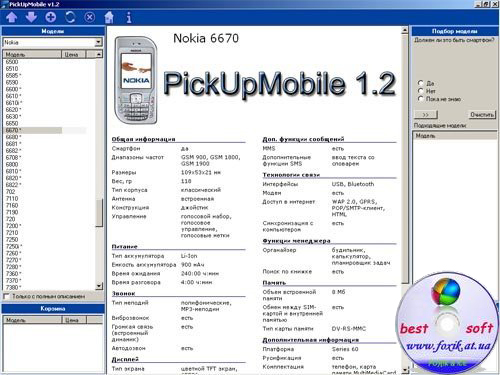Click the down arrow toolbar icon
500x375 pixels.
pos(31,17)
